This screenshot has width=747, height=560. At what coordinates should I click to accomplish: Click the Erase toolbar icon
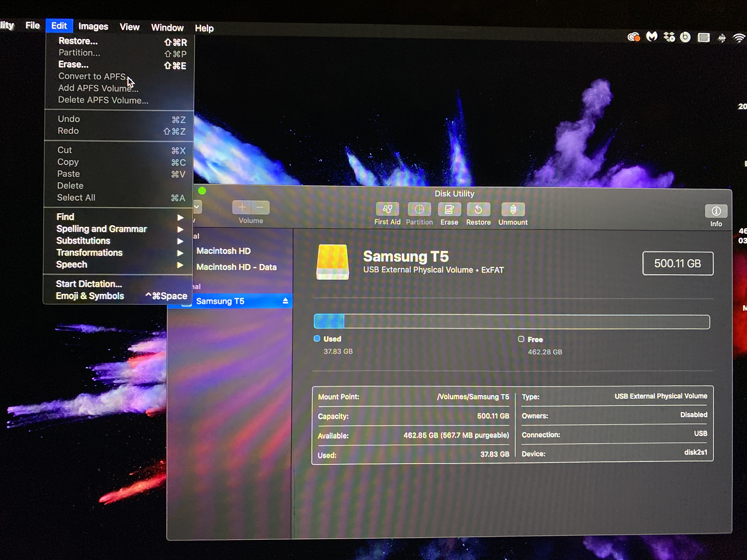click(449, 210)
